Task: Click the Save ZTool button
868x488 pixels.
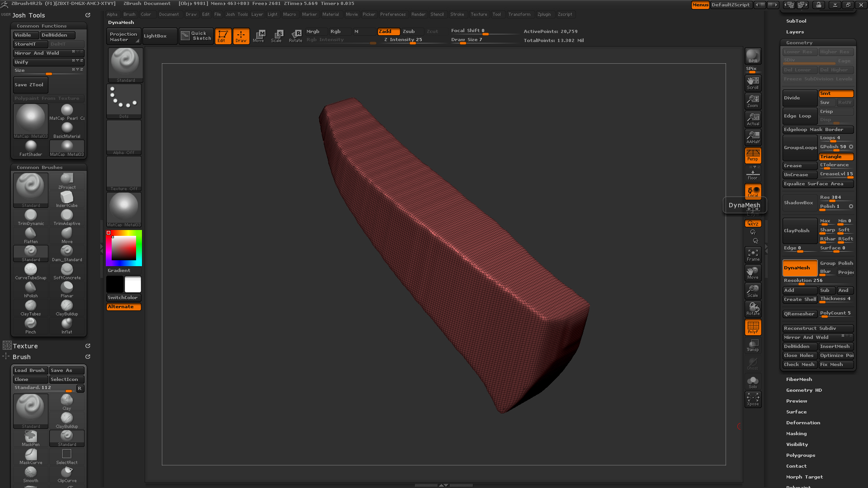Action: point(30,85)
